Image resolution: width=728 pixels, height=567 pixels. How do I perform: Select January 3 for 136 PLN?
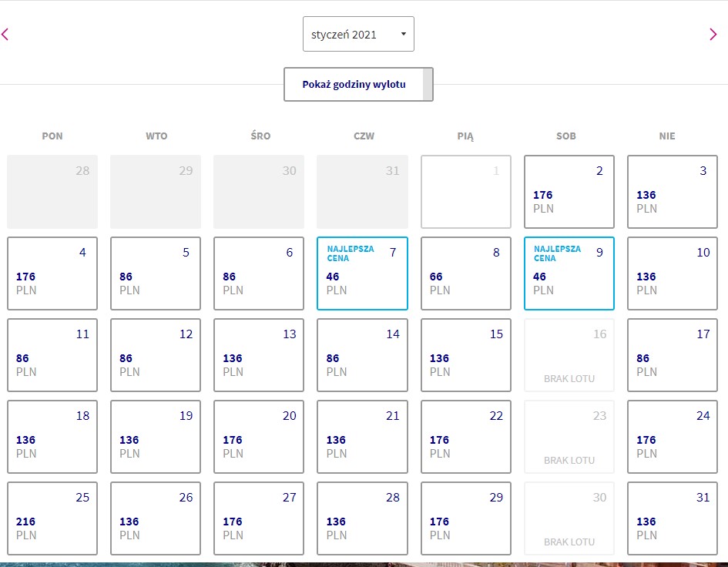[673, 192]
